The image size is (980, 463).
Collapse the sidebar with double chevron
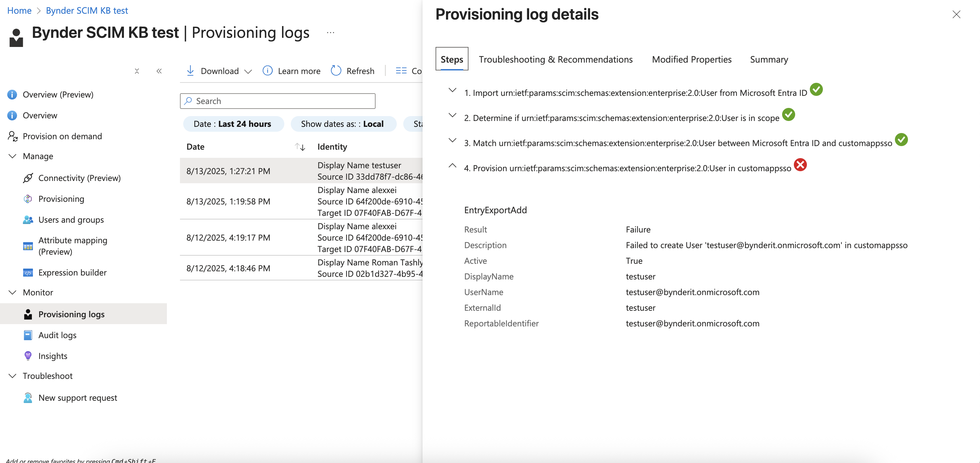coord(159,71)
